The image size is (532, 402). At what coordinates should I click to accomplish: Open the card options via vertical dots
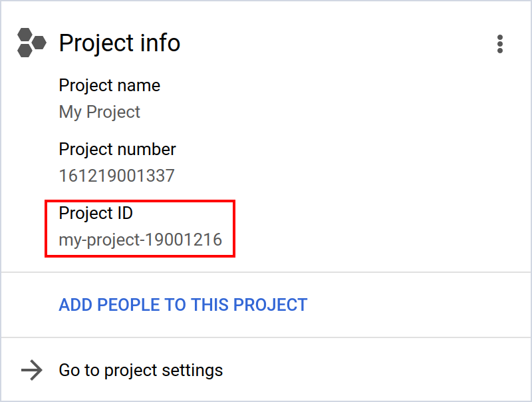500,44
